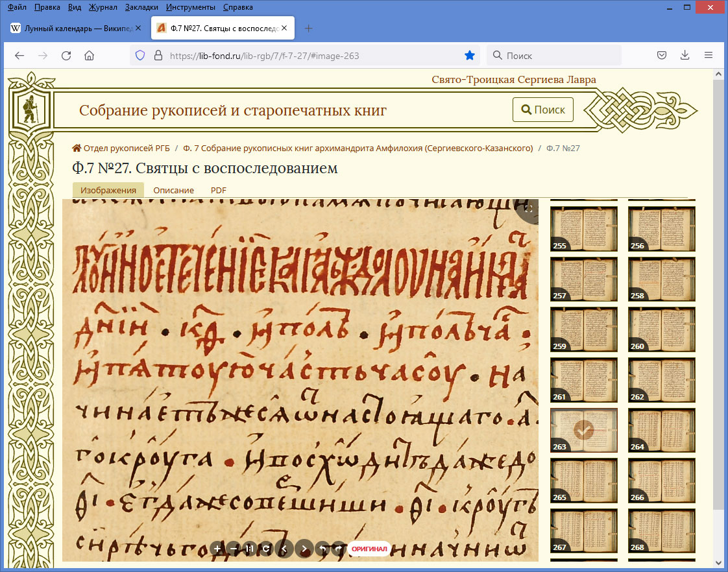Switch to the PDF tab
728x572 pixels.
coord(218,190)
